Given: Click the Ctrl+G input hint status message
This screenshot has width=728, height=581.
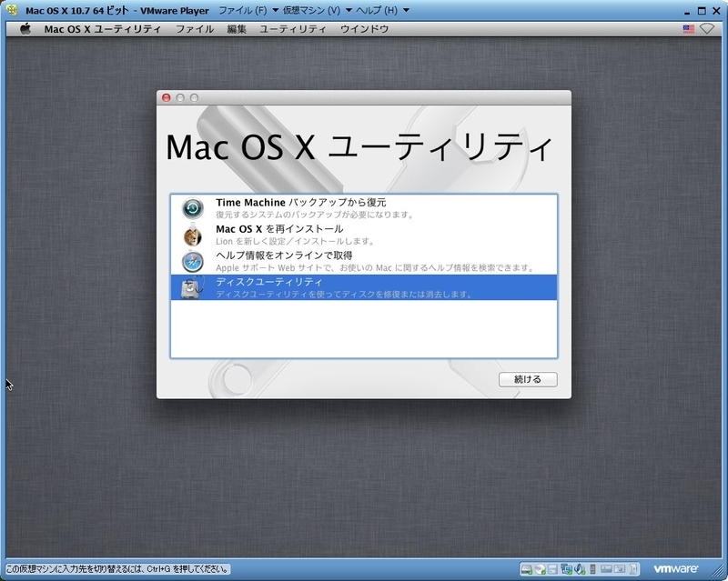Looking at the screenshot, I should [117, 569].
